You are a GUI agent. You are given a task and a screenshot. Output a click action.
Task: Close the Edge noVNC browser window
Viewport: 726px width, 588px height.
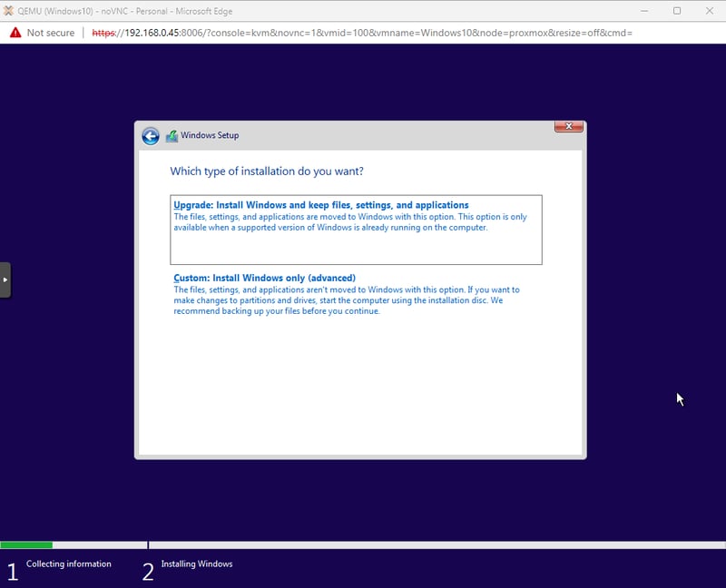(x=711, y=10)
